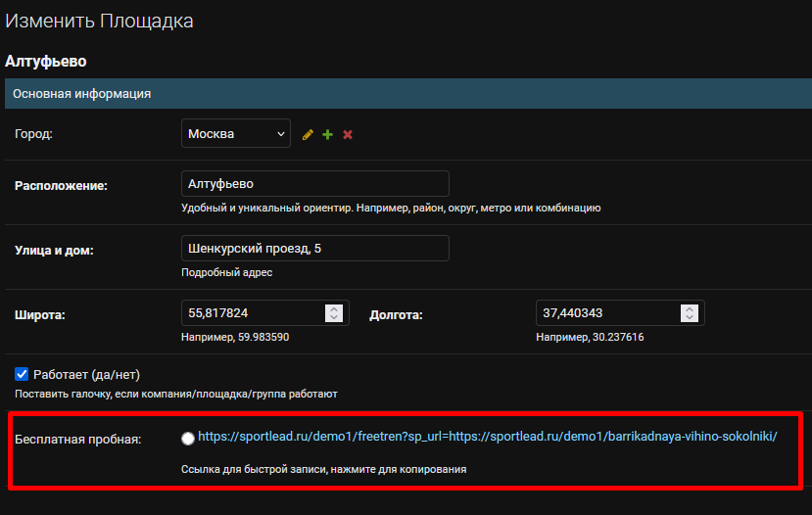Click inside the Широта field 55,817824

click(x=254, y=313)
